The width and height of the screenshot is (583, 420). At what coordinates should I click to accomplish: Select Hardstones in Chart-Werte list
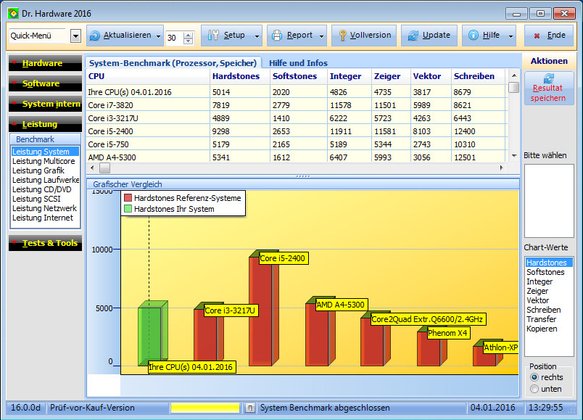pyautogui.click(x=549, y=263)
